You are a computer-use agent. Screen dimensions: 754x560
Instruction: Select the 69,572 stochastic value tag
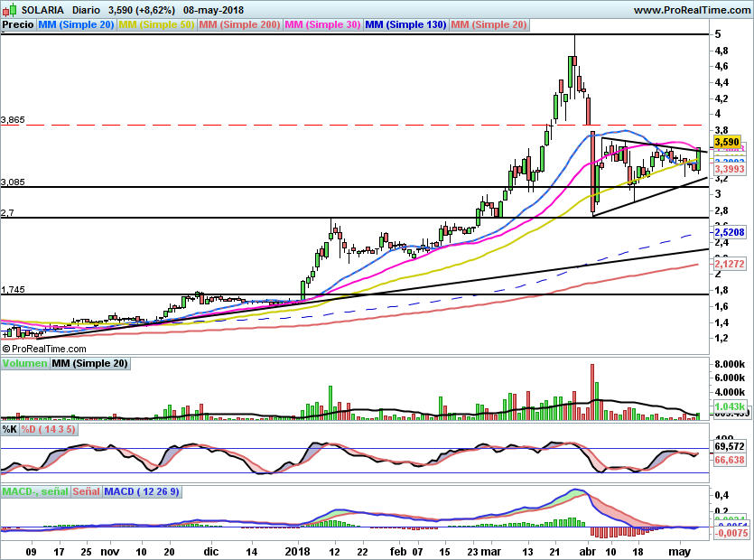point(730,446)
